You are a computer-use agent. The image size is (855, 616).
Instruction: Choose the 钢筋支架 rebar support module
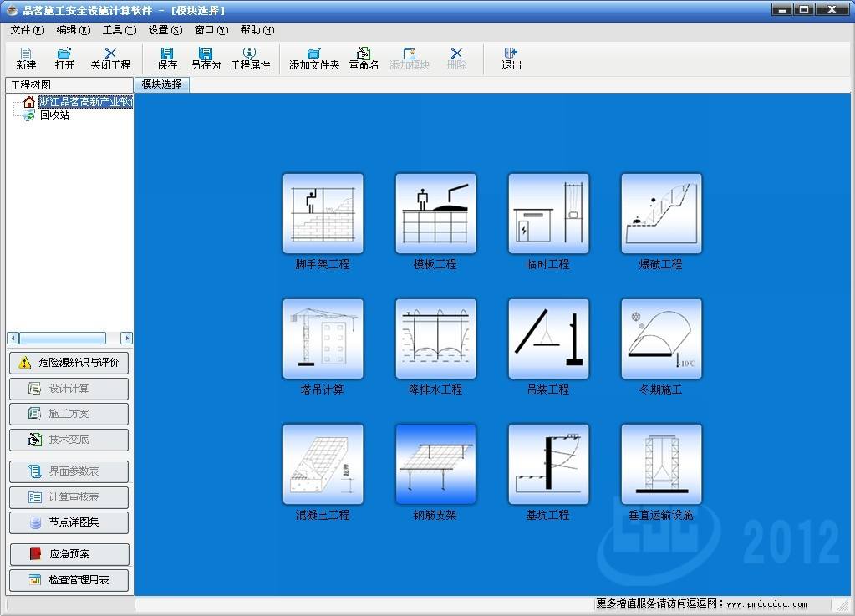click(435, 465)
